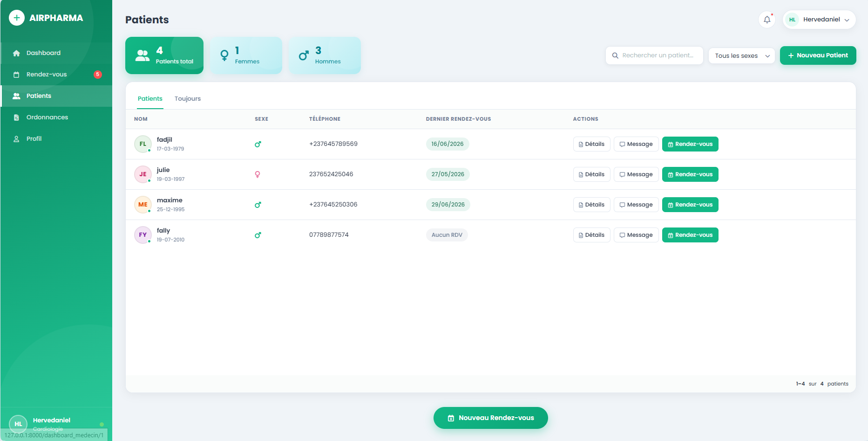The image size is (868, 441).
Task: Click the male sex icon in fadjil's row
Action: [x=258, y=144]
